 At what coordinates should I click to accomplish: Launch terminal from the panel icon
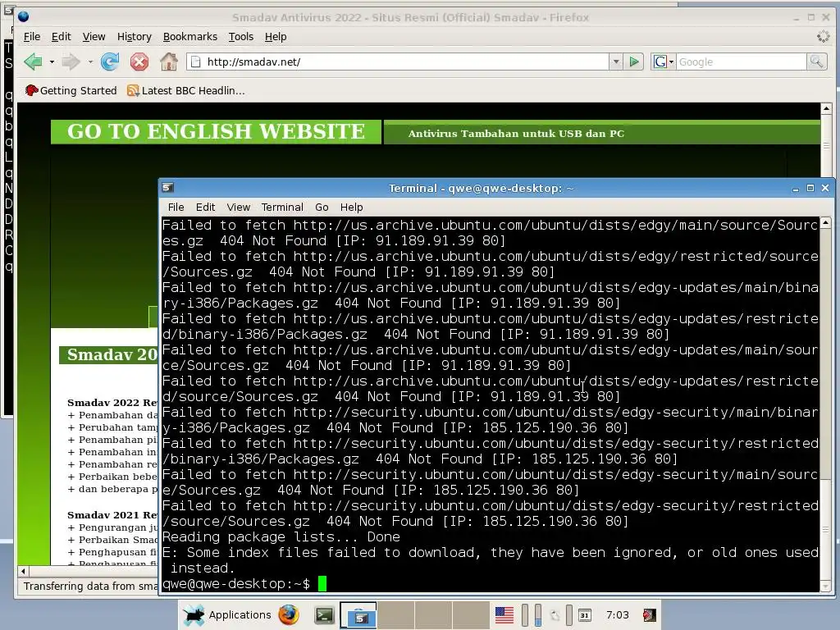(323, 615)
